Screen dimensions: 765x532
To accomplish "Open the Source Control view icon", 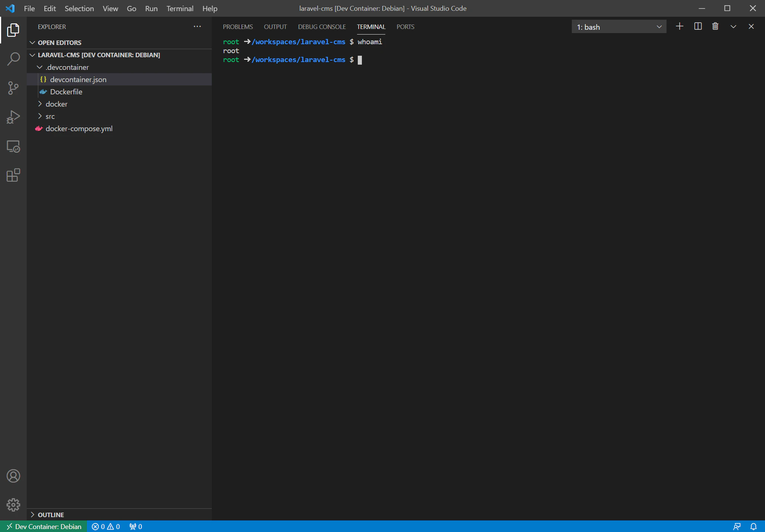I will coord(13,88).
